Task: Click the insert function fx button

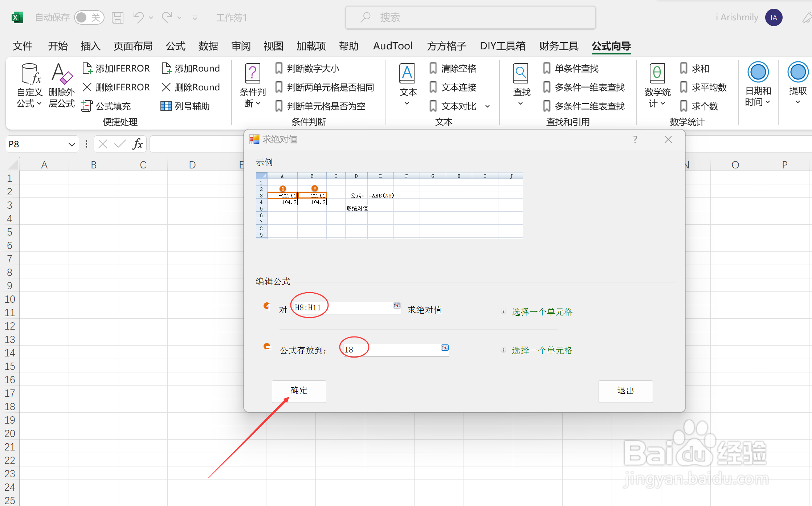Action: tap(138, 144)
